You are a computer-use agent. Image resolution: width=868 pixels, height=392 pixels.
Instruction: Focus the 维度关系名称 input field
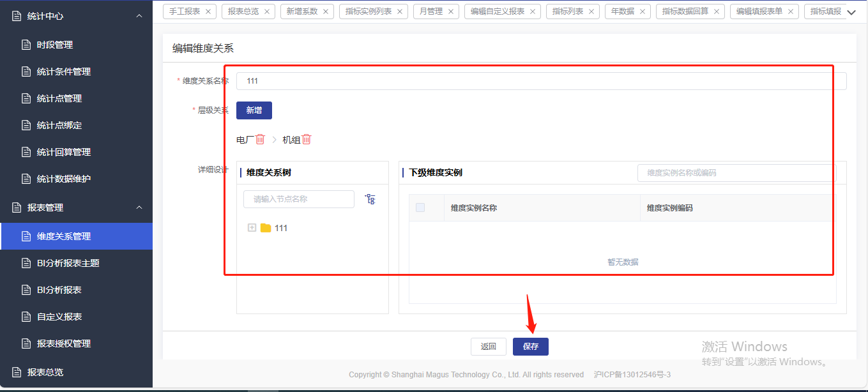point(541,81)
